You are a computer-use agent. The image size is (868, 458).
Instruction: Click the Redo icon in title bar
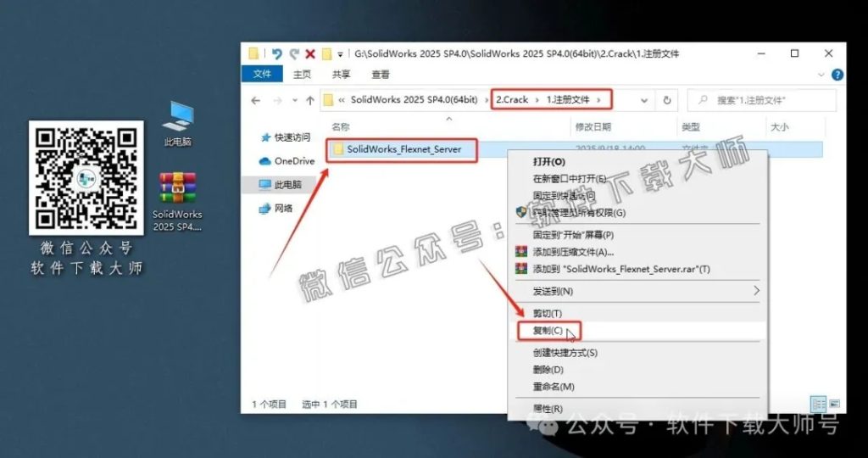(x=294, y=53)
